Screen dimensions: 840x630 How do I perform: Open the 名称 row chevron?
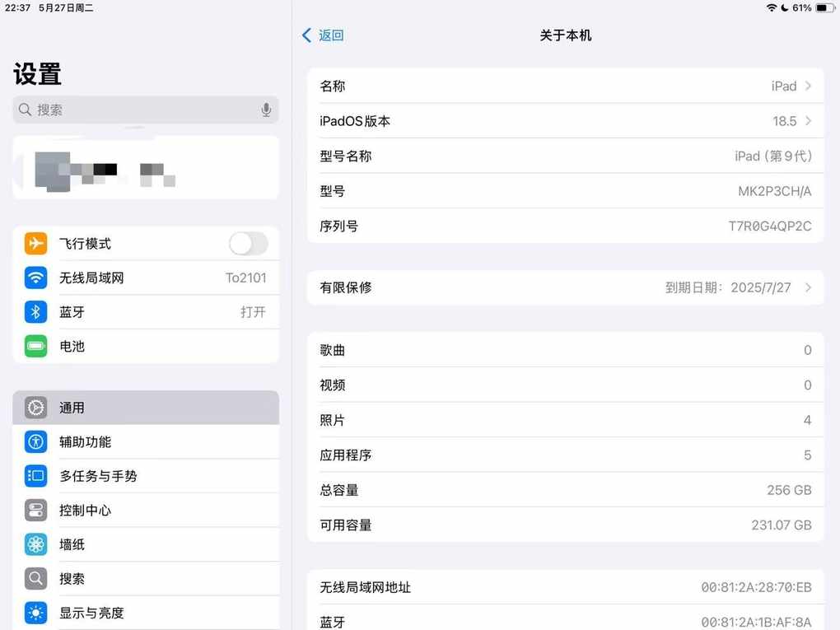[x=809, y=86]
